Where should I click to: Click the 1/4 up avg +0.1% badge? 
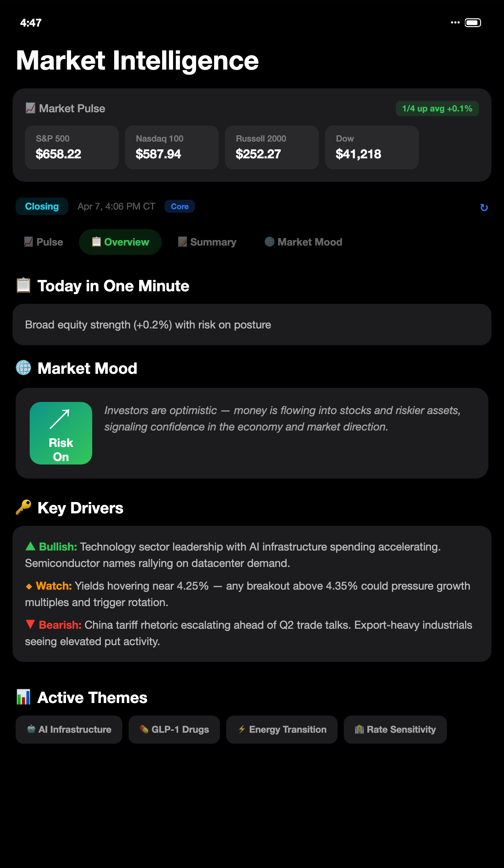[437, 108]
